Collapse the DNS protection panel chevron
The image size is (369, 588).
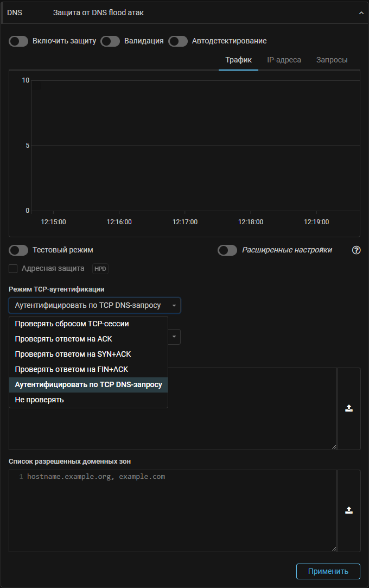pos(361,12)
